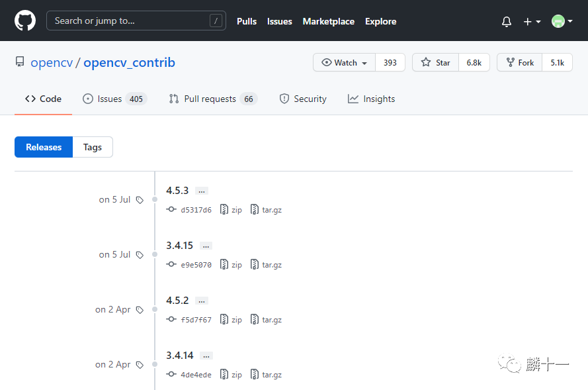Open commit f5d7f67
This screenshot has width=588, height=390.
tap(196, 320)
